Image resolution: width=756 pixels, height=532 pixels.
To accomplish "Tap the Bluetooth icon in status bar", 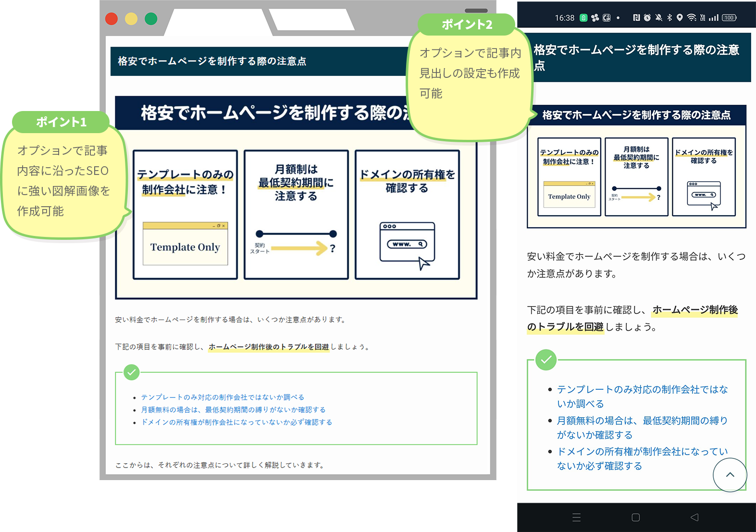I will pyautogui.click(x=669, y=18).
